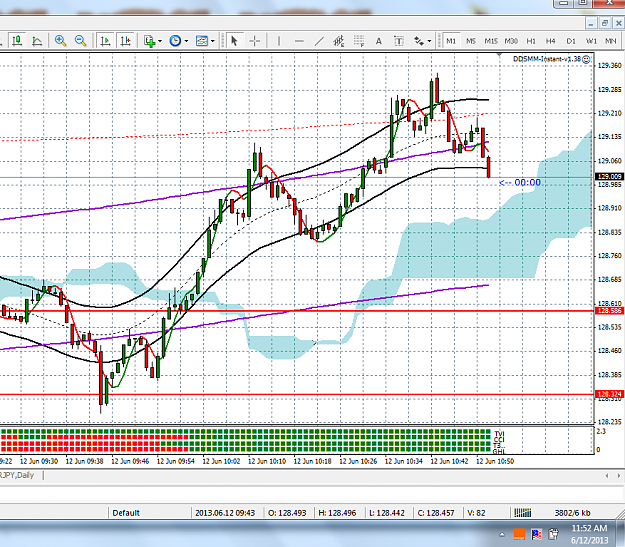Show hidden system tray icons
This screenshot has width=625, height=547.
pyautogui.click(x=502, y=534)
